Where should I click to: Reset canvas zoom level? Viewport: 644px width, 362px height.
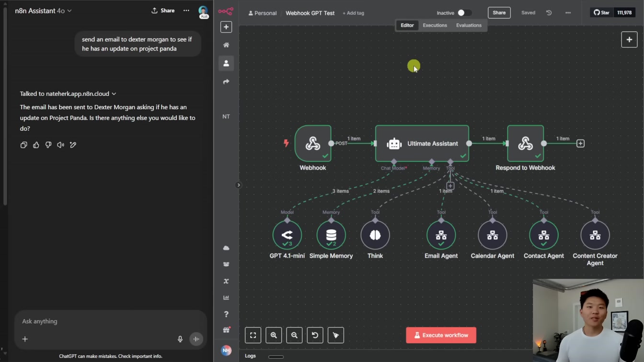[x=315, y=335]
